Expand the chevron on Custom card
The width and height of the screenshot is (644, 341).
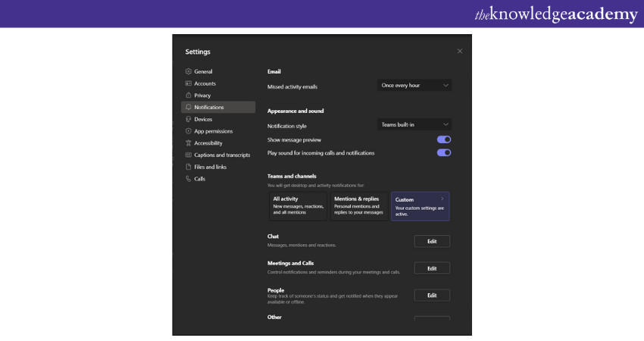(x=442, y=199)
